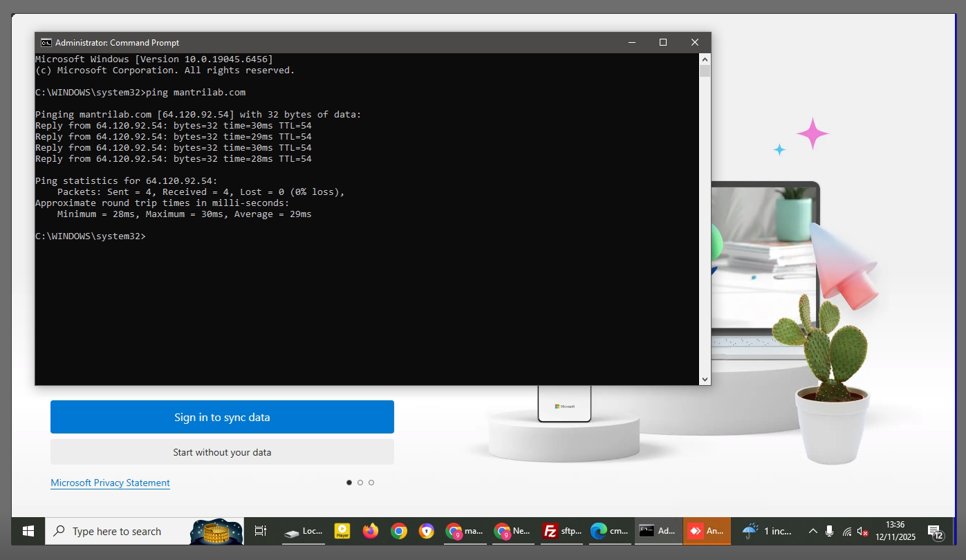Click the Type here to search box
Viewport: 966px width, 560px height.
tap(118, 531)
